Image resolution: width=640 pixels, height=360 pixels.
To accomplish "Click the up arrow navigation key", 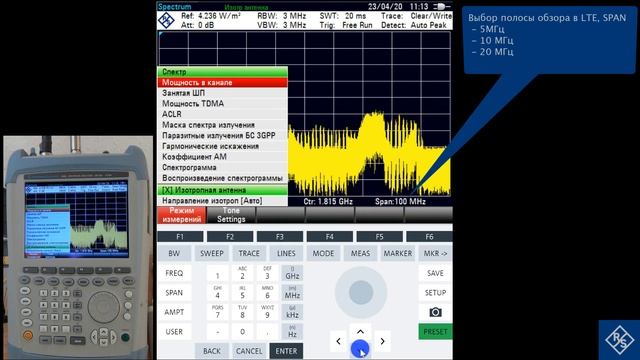I will point(360,331).
